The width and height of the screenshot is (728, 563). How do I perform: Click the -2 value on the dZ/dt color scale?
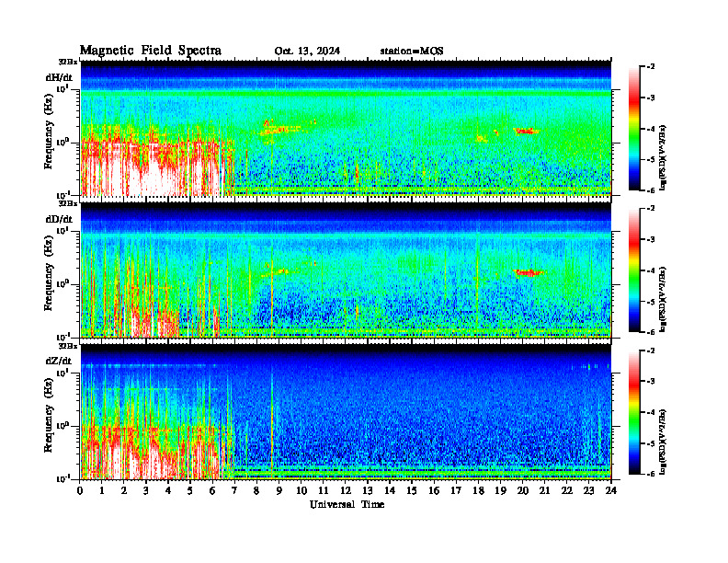650,350
